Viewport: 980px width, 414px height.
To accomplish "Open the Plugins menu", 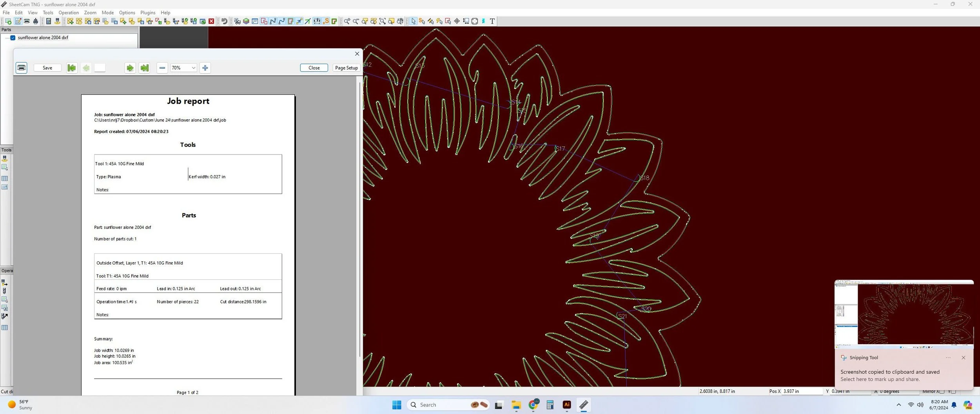I will click(148, 13).
